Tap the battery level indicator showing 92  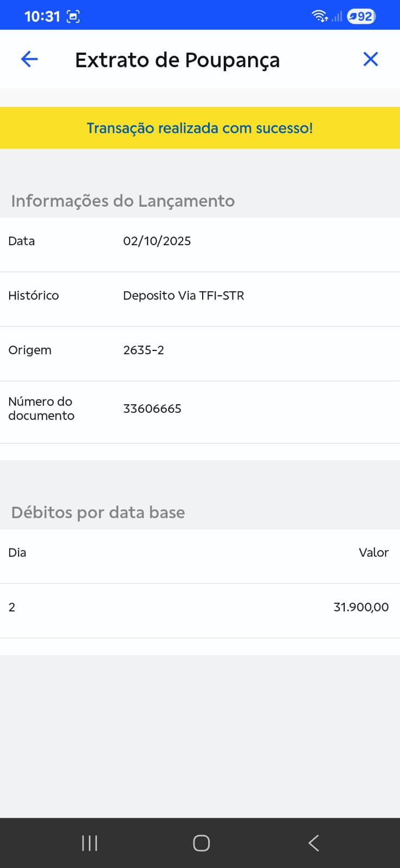tap(361, 16)
